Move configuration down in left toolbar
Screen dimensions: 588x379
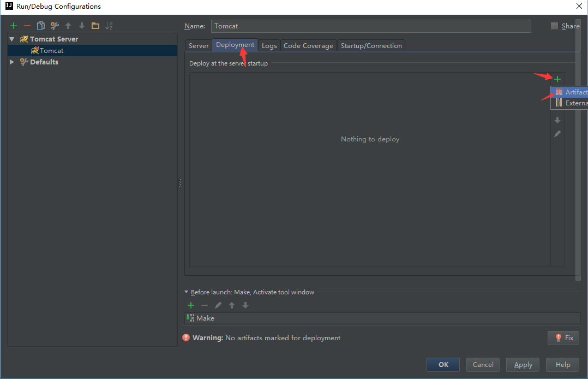[82, 26]
